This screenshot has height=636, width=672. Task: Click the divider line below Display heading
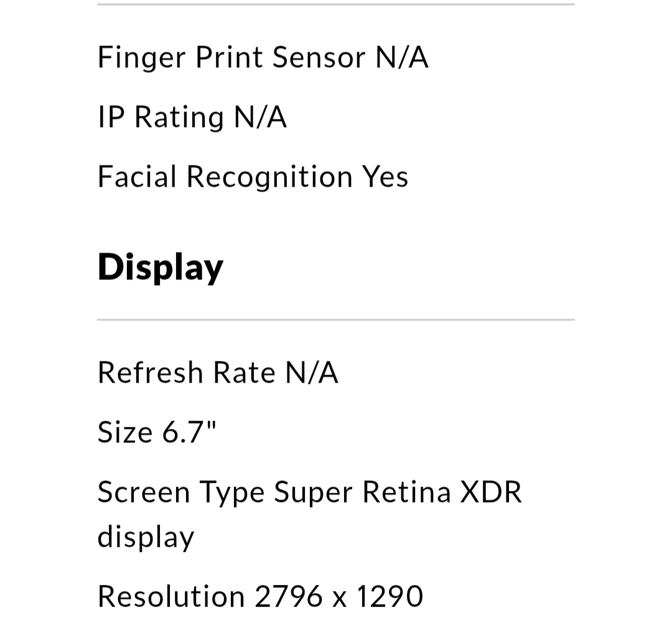335,319
